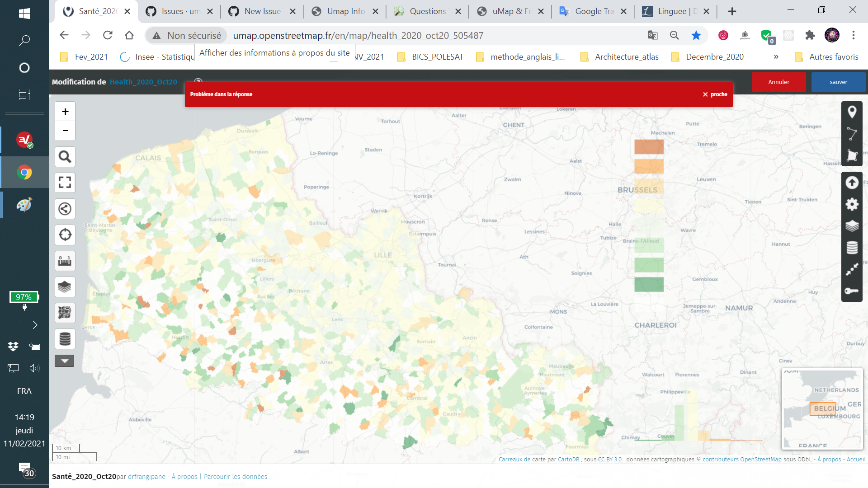Reload the current page
Image resolution: width=868 pixels, height=488 pixels.
pos(108,35)
